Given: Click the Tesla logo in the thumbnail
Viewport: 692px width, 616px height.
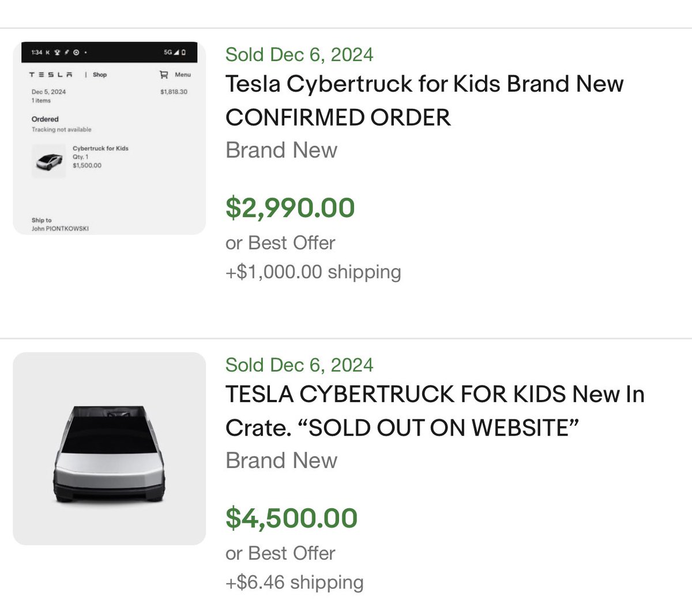Looking at the screenshot, I should tap(51, 74).
